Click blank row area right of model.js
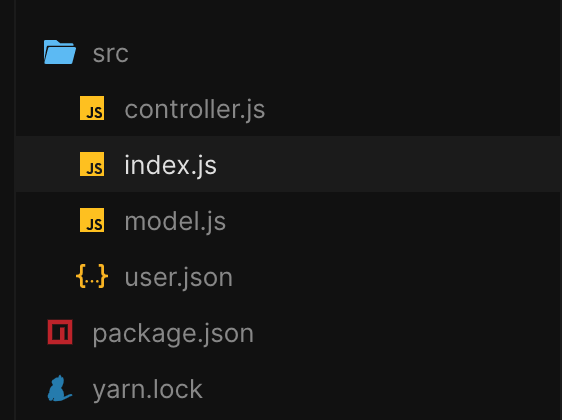The image size is (562, 420). tap(392, 220)
